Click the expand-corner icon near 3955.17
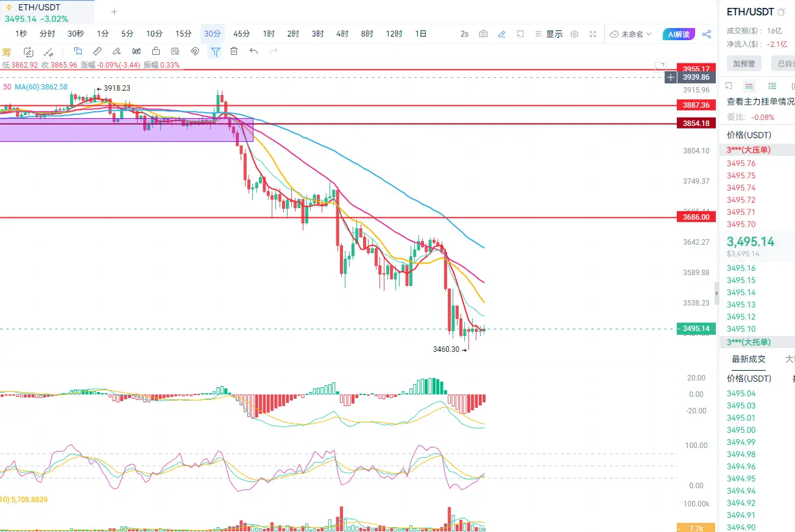Image resolution: width=795 pixels, height=532 pixels. click(x=660, y=66)
